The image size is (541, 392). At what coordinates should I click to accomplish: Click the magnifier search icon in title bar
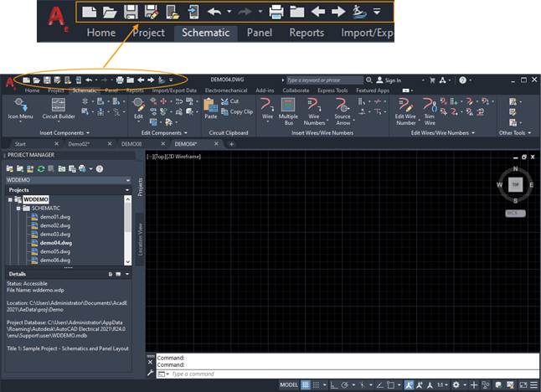368,80
